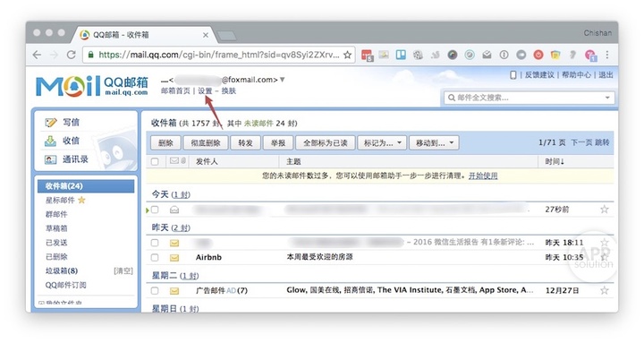Bookmark page with address bar star

pyautogui.click(x=347, y=55)
